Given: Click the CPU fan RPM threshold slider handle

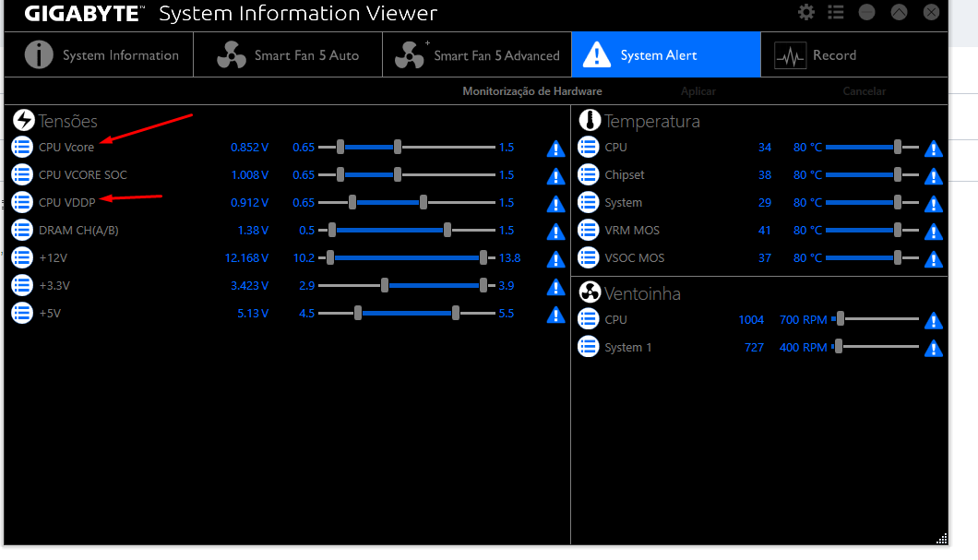Looking at the screenshot, I should [x=841, y=319].
